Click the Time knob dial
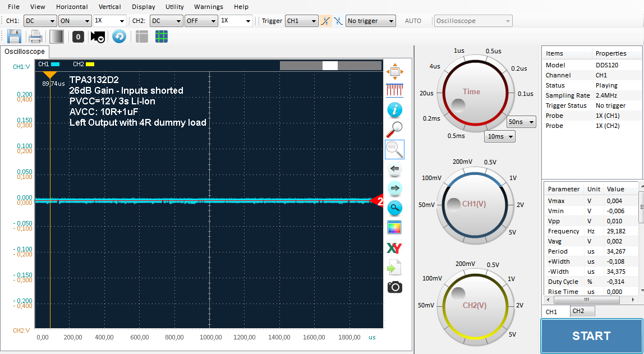 [475, 93]
